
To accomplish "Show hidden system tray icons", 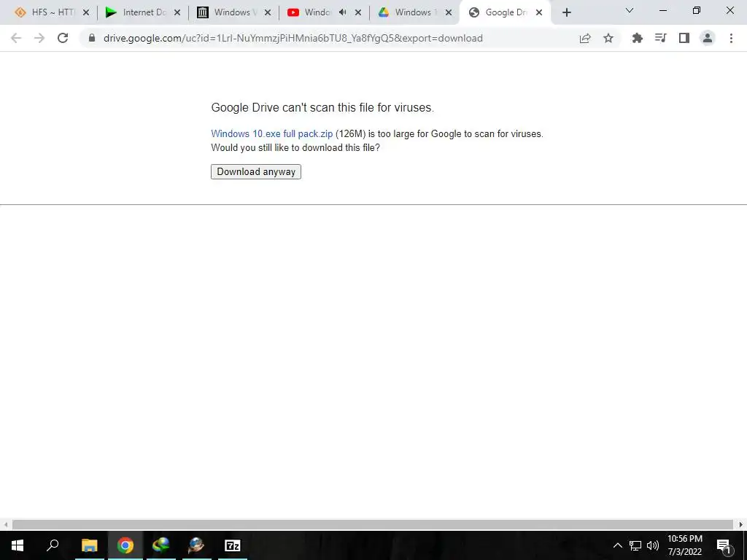I will click(x=617, y=545).
